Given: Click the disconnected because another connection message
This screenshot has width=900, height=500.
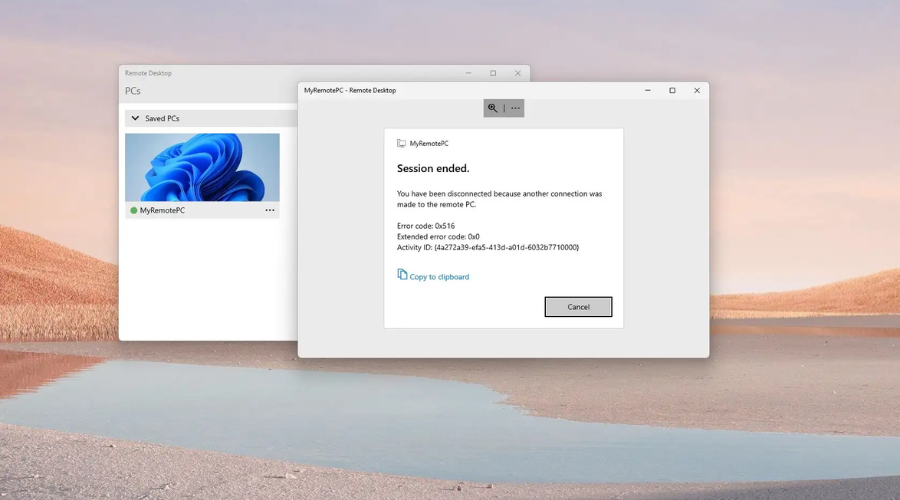Looking at the screenshot, I should click(x=499, y=199).
